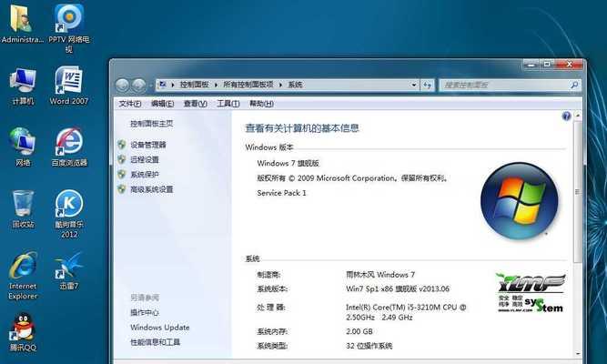The image size is (607, 364).
Task: Click the forward navigation arrow button
Action: [138, 85]
